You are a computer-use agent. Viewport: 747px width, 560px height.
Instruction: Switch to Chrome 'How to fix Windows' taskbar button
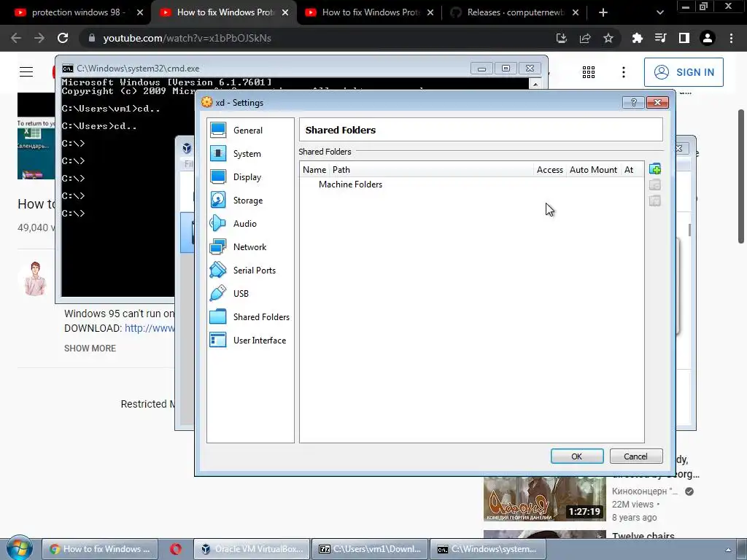pos(99,550)
